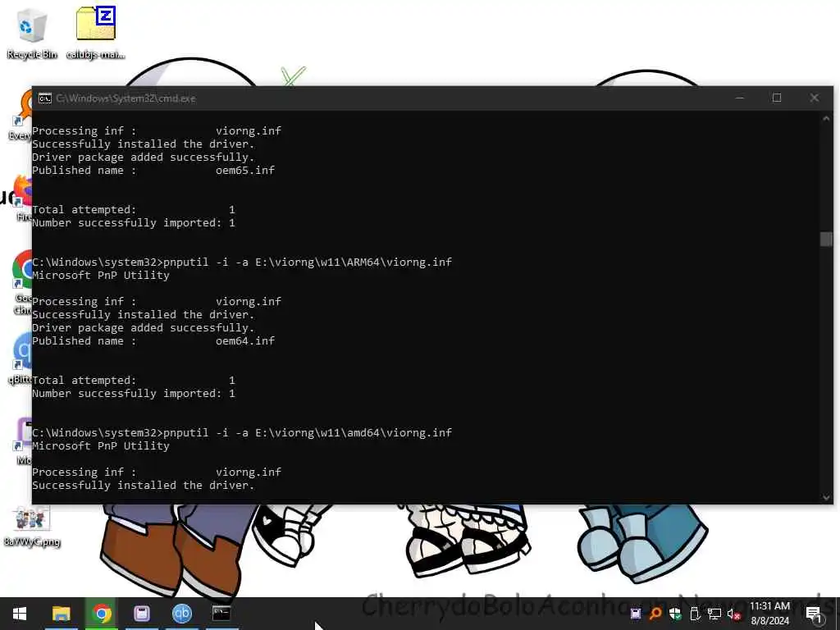Image resolution: width=840 pixels, height=630 pixels.
Task: Click the muted volume tray icon
Action: [734, 614]
